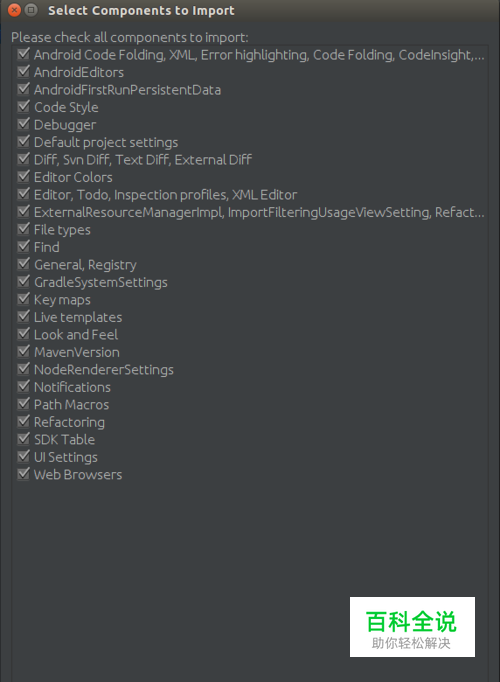The width and height of the screenshot is (500, 682).
Task: Toggle the MavenVersion checkbox
Action: point(23,351)
